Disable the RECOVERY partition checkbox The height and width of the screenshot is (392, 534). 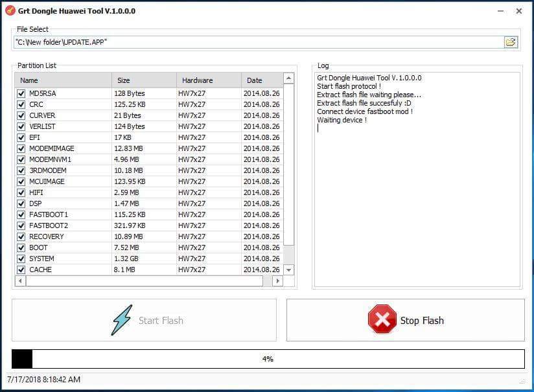(21, 236)
